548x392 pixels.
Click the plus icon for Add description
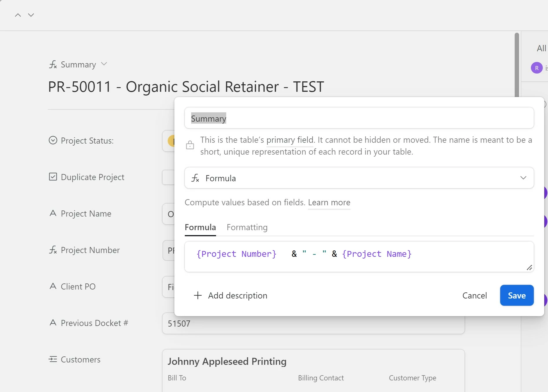click(x=198, y=295)
